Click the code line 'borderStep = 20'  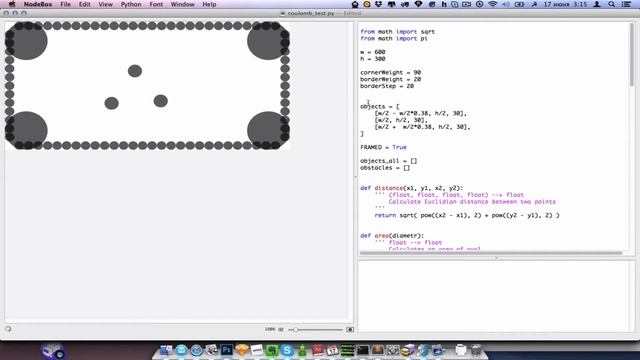click(387, 86)
